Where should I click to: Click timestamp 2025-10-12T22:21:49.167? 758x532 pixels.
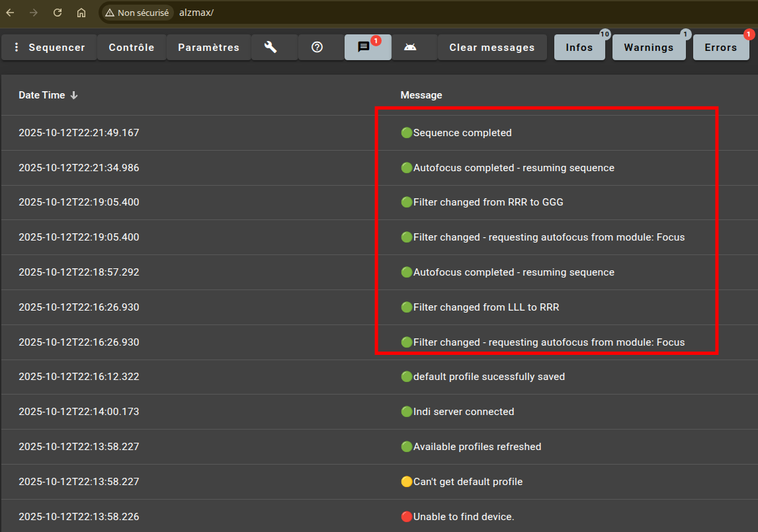[x=79, y=133]
